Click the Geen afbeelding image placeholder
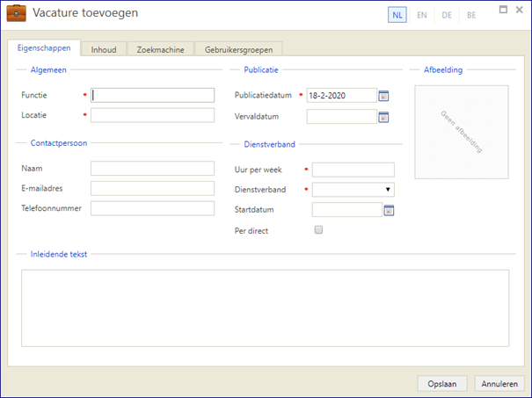The width and height of the screenshot is (532, 398). pos(462,132)
